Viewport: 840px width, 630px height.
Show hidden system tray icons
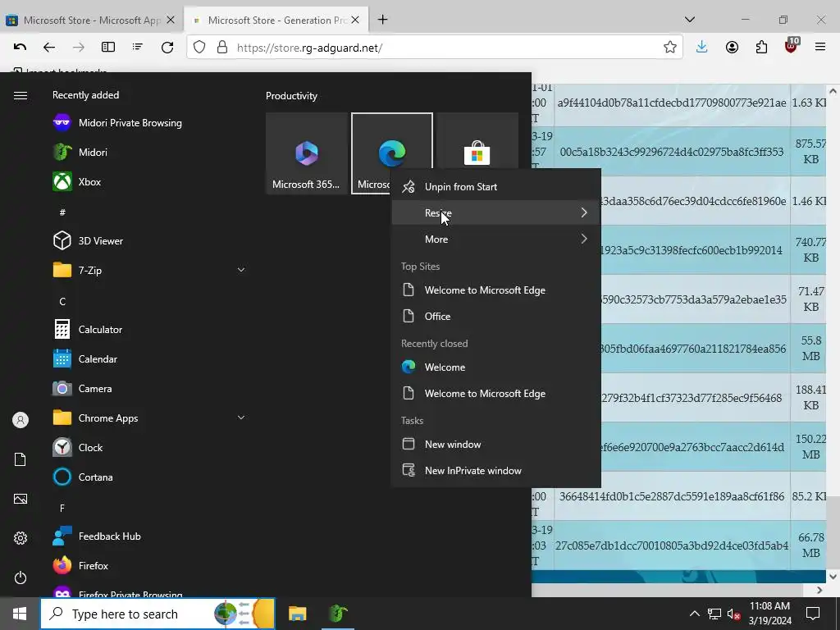tap(694, 614)
